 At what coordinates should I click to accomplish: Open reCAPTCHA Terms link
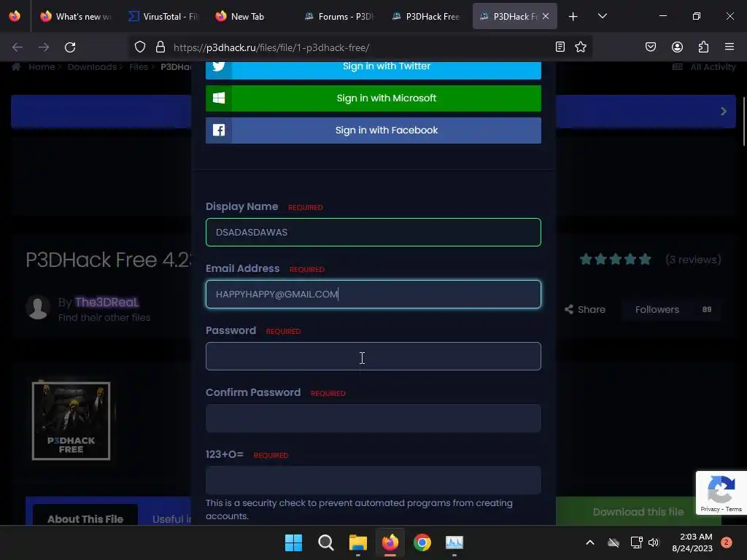point(734,509)
